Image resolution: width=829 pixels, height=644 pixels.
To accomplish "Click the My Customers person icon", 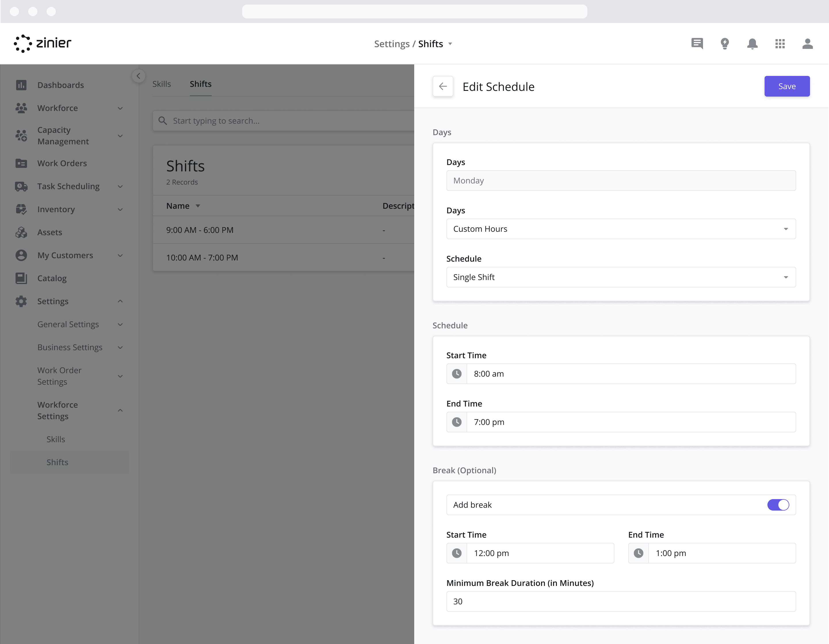I will pos(21,255).
